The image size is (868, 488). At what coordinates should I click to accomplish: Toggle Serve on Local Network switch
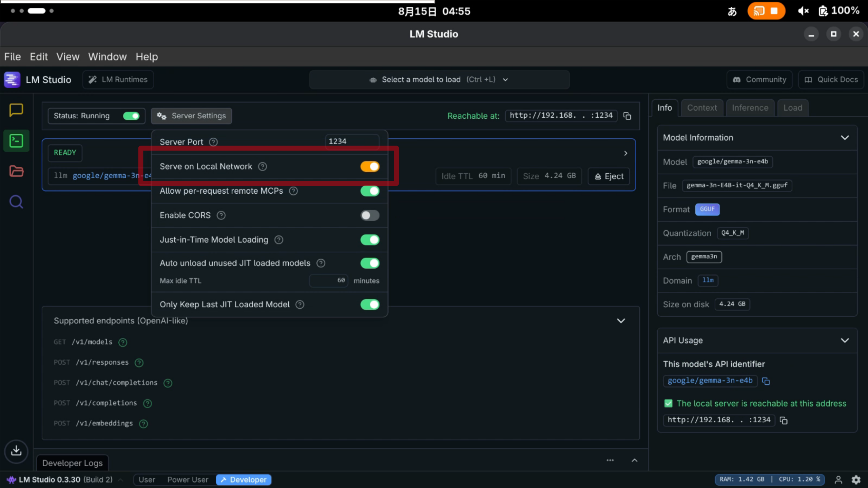[x=370, y=167]
